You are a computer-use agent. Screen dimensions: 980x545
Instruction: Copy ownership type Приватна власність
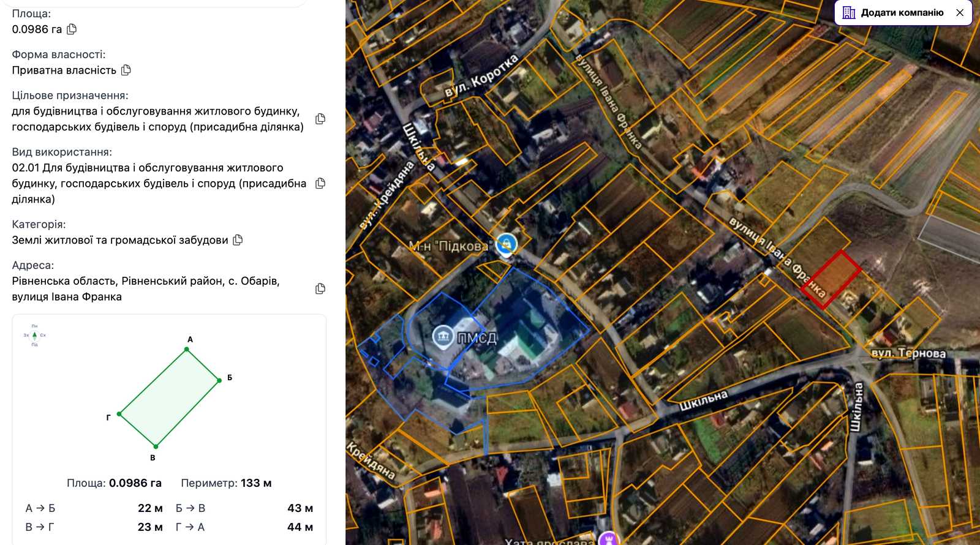click(x=126, y=70)
